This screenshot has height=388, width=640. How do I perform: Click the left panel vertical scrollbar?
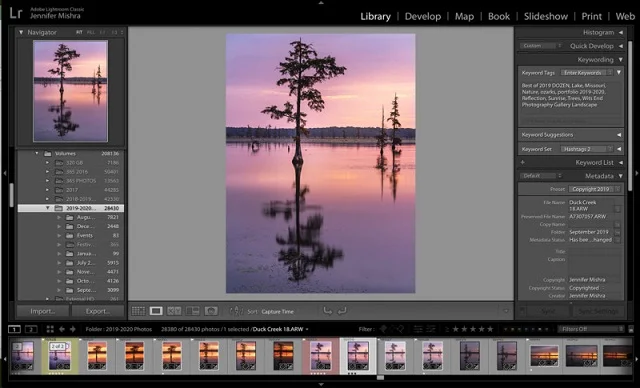(12, 195)
